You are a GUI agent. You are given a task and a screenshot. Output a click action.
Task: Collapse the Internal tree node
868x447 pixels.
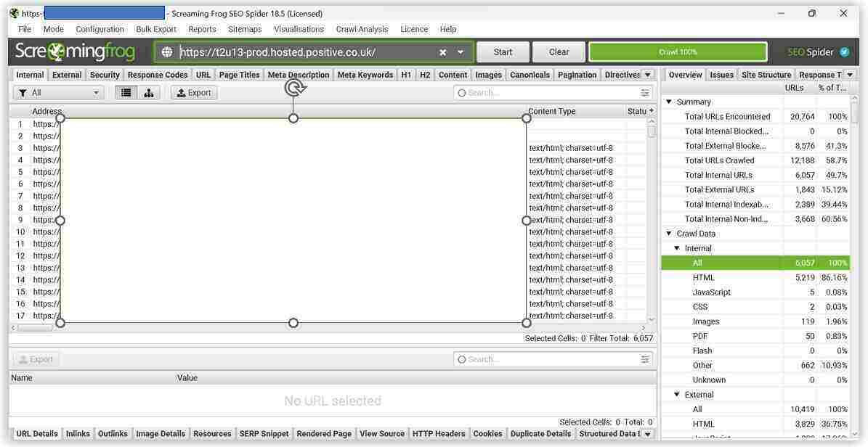(x=676, y=248)
